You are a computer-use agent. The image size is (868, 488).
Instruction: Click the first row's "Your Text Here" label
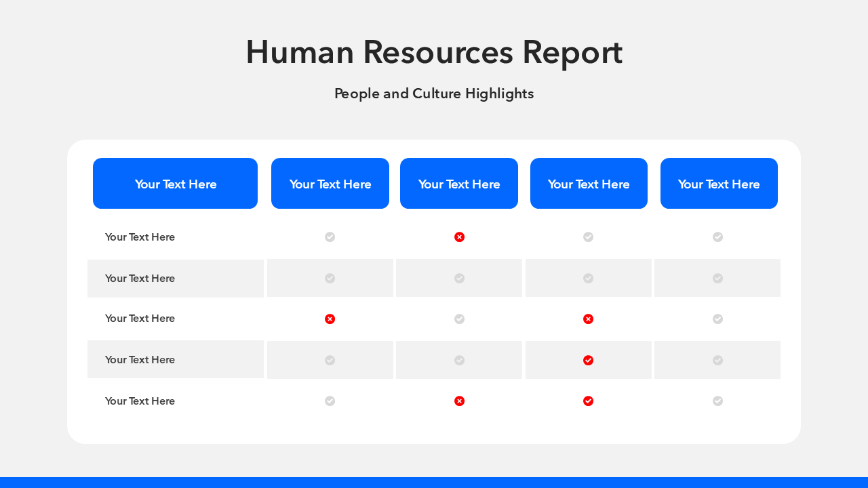click(140, 237)
